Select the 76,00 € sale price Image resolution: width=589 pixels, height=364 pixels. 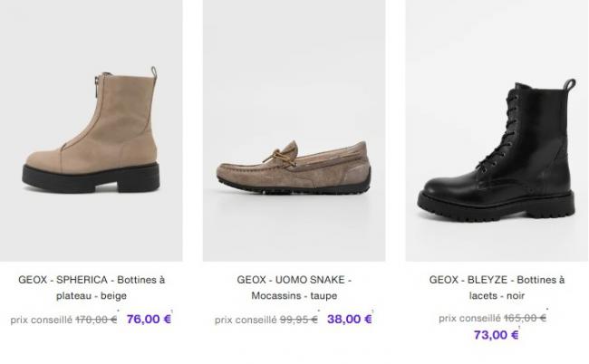[x=148, y=319]
